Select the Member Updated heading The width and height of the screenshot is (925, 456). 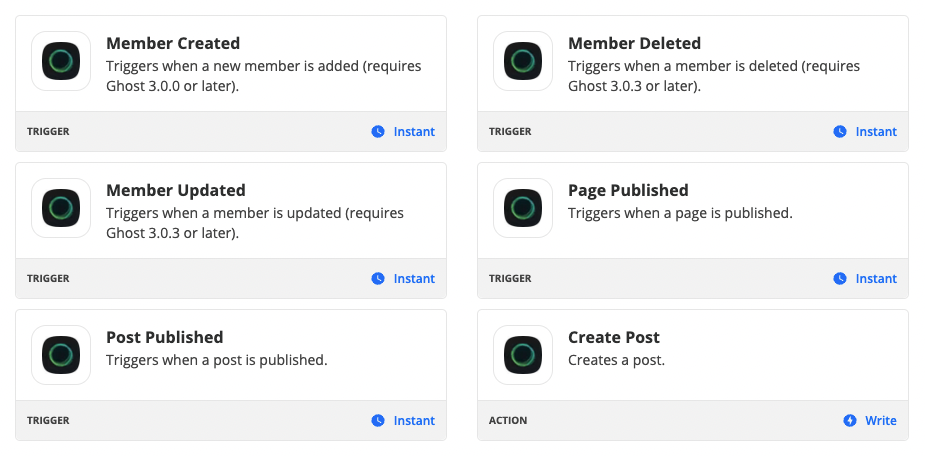click(176, 190)
